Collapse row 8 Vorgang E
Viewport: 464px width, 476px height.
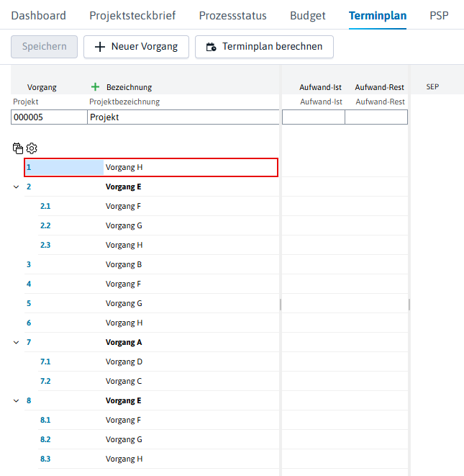(16, 400)
